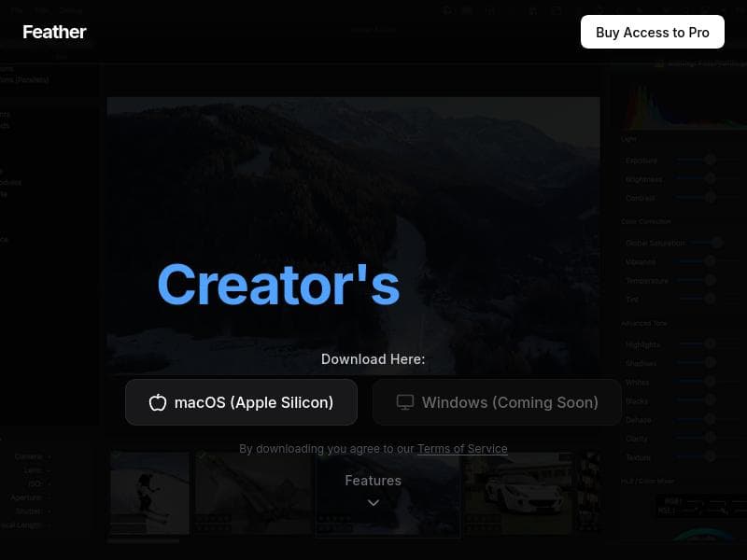
Task: Click the "Download Here:" text
Action: tap(373, 359)
